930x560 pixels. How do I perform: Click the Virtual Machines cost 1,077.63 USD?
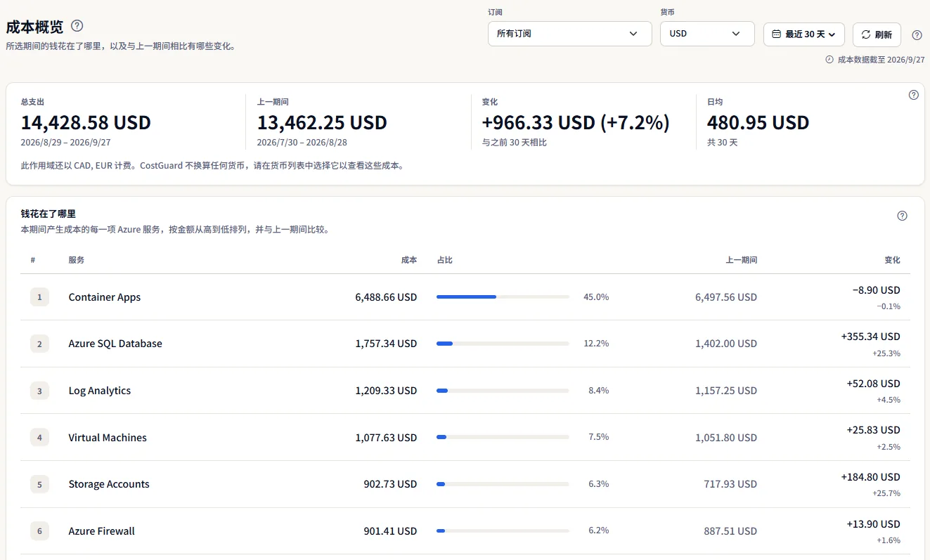coord(386,438)
